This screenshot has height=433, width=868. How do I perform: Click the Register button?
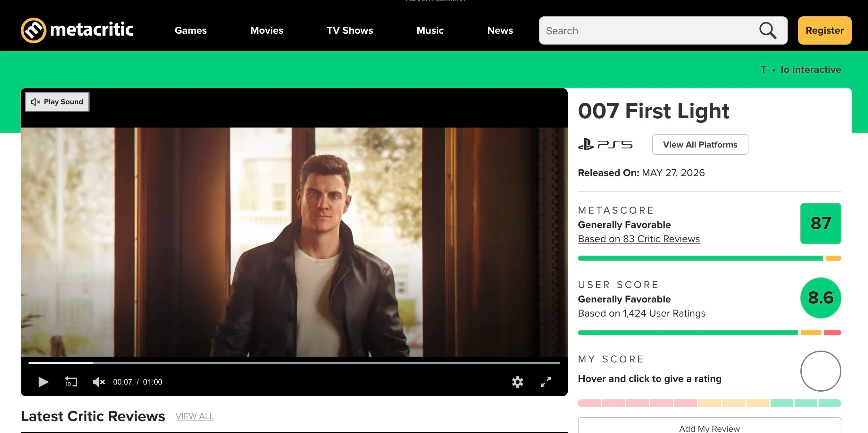[x=824, y=30]
